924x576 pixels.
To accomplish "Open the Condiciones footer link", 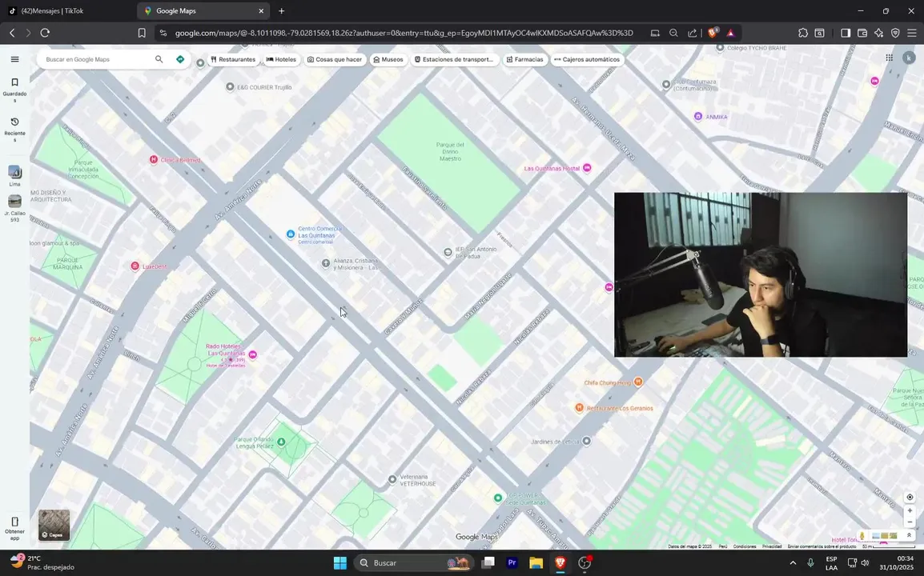I will point(745,546).
